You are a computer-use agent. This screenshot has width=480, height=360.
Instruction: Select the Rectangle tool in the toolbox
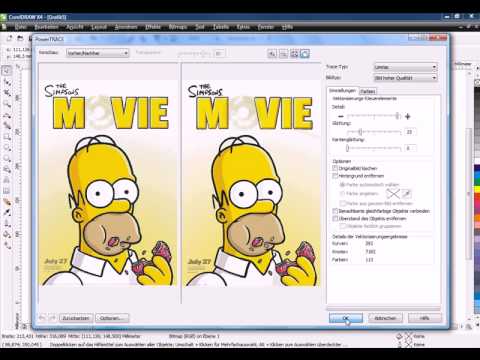pos(7,136)
